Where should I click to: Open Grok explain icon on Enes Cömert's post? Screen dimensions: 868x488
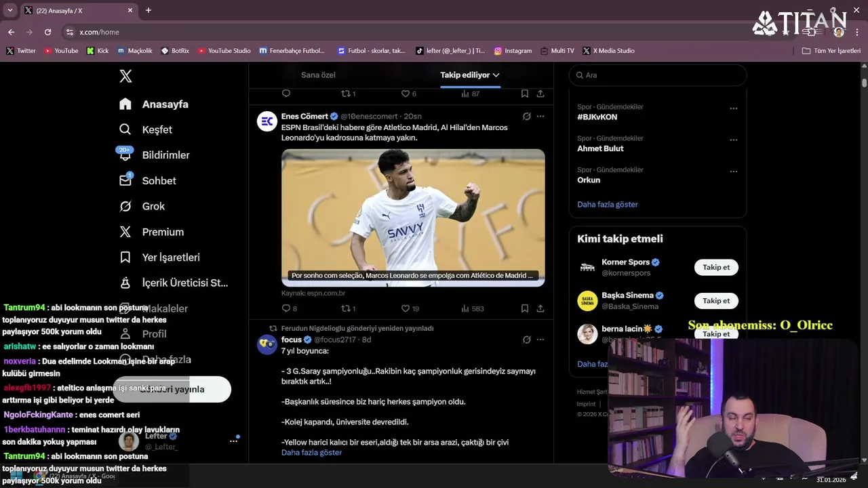pyautogui.click(x=526, y=117)
